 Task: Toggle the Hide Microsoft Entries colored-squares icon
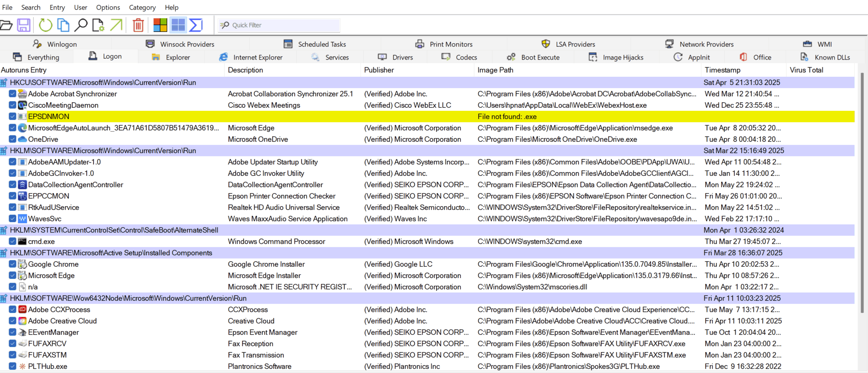click(160, 25)
